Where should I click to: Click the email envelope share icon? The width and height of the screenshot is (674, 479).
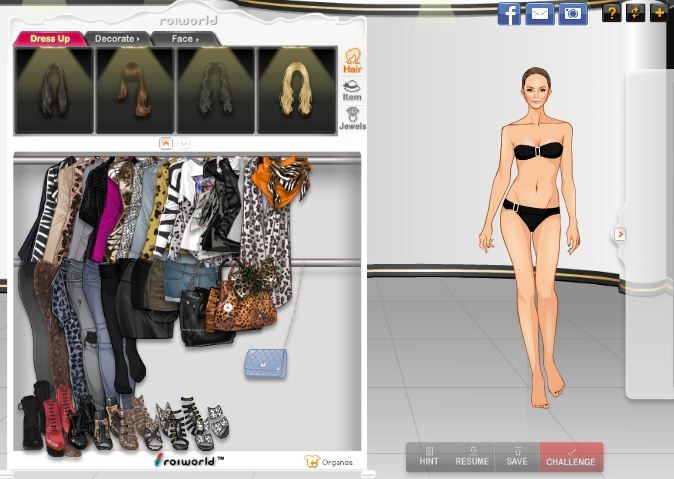pos(540,14)
